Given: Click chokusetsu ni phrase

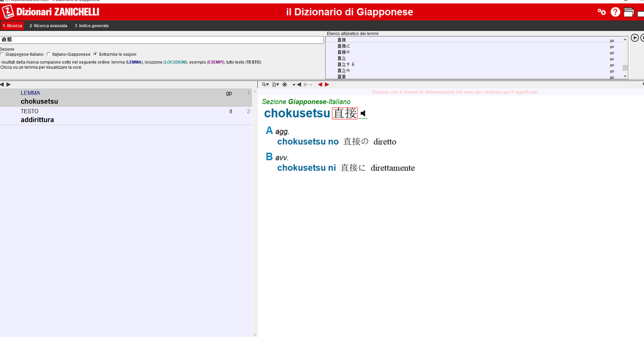Looking at the screenshot, I should tap(306, 168).
